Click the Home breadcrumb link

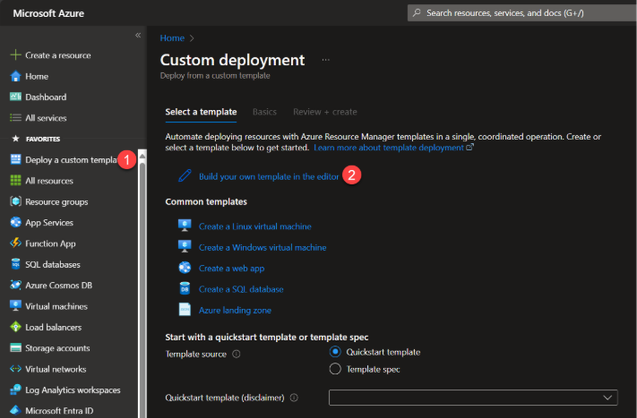[172, 38]
